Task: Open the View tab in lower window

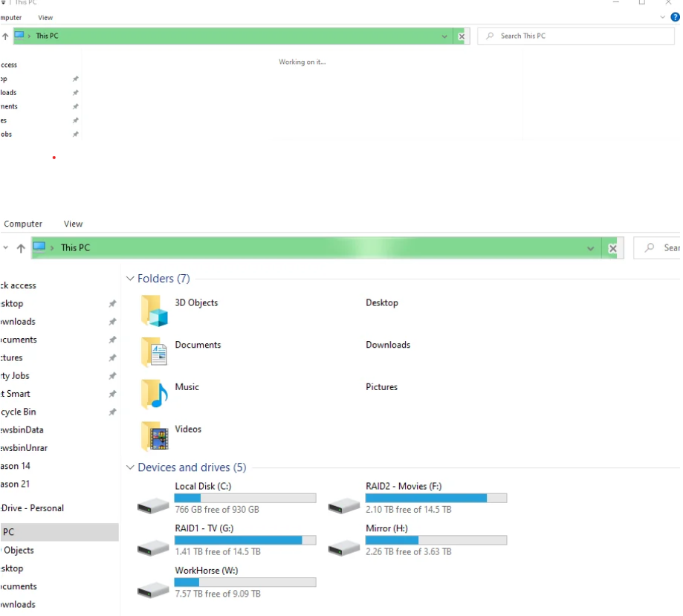Action: (x=73, y=224)
